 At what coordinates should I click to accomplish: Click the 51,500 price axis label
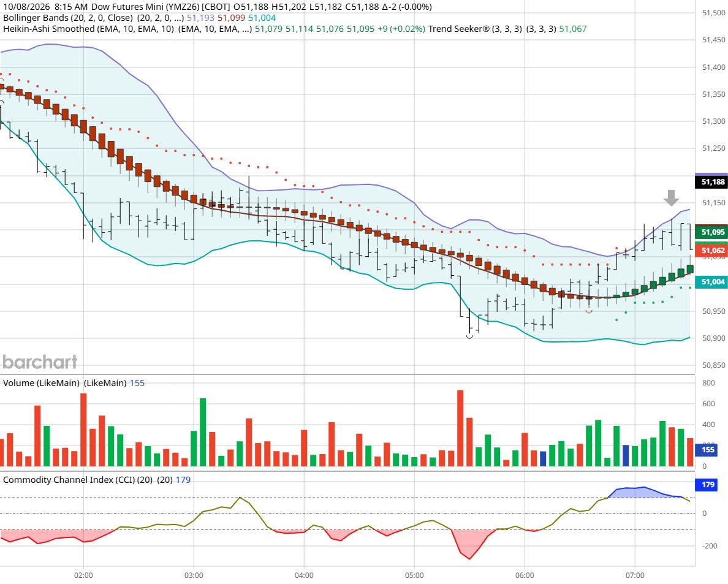(714, 13)
